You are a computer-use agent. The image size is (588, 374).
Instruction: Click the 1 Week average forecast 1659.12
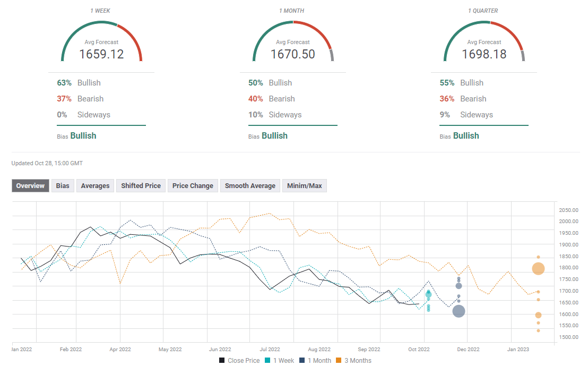pyautogui.click(x=101, y=54)
